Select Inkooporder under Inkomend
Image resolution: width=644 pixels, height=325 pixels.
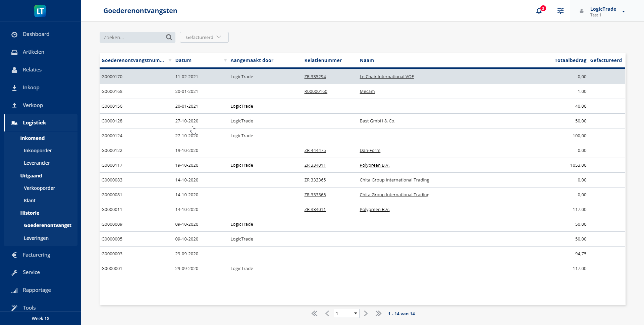(x=38, y=151)
